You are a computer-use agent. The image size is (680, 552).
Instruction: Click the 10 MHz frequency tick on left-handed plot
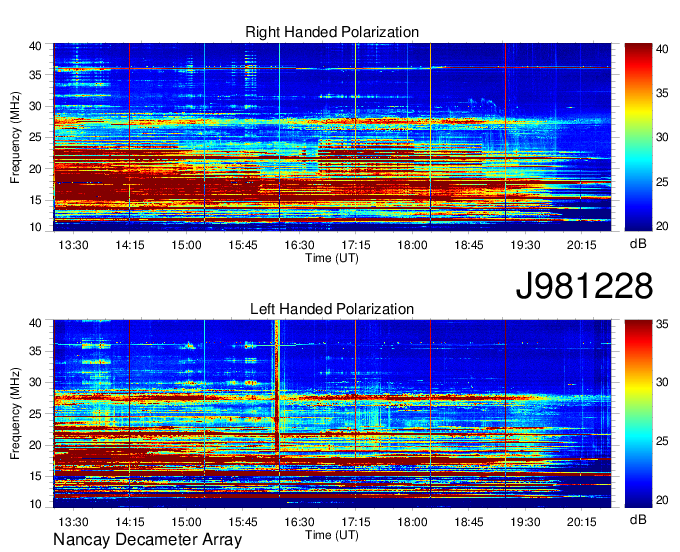35,504
